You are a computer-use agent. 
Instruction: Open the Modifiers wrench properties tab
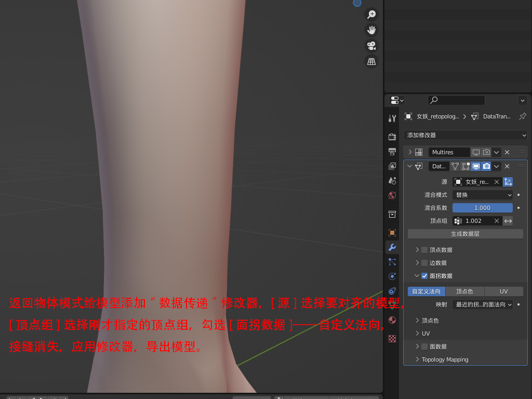tap(392, 247)
